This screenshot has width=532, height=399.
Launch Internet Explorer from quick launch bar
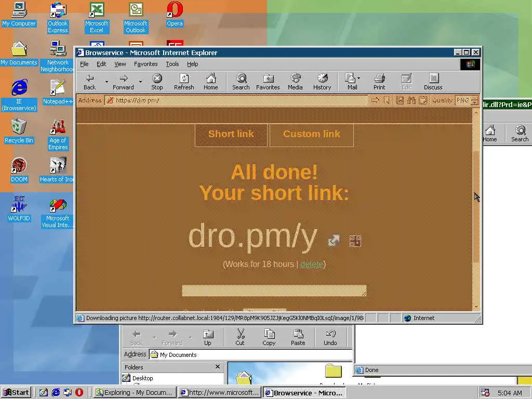point(55,393)
